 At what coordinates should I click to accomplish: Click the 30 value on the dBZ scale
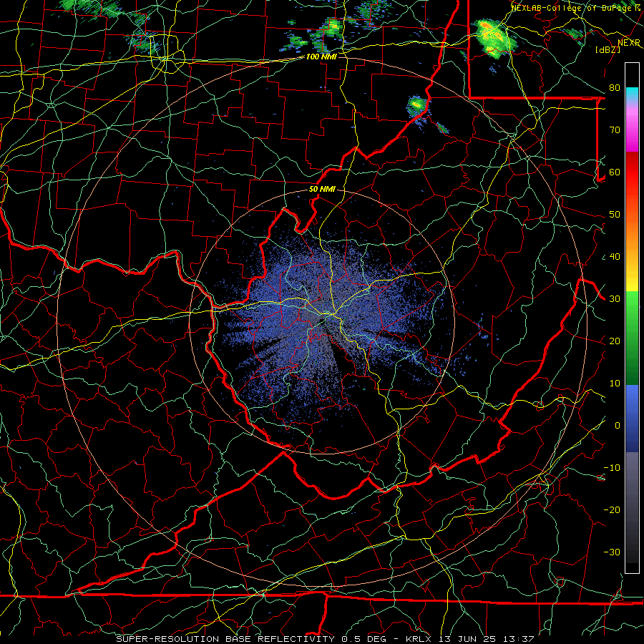(x=615, y=299)
